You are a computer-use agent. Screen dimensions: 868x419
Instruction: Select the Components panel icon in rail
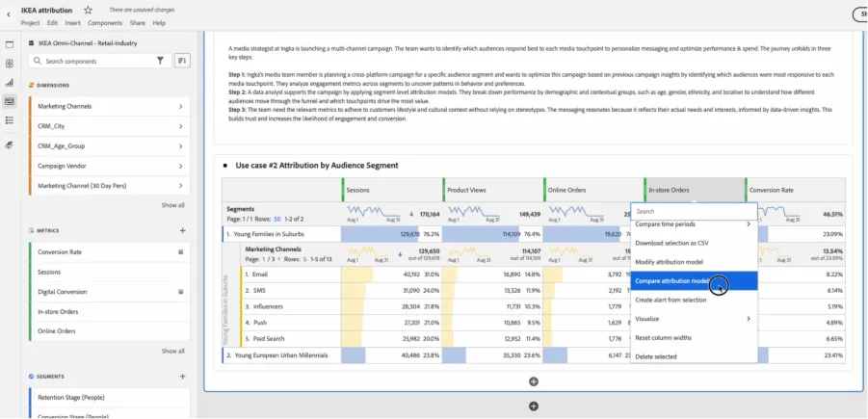(10, 101)
